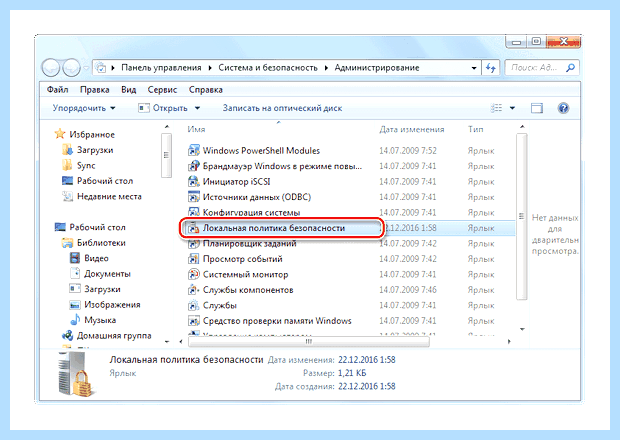Click the Домашняя группа icon
This screenshot has width=620, height=440.
(67, 335)
